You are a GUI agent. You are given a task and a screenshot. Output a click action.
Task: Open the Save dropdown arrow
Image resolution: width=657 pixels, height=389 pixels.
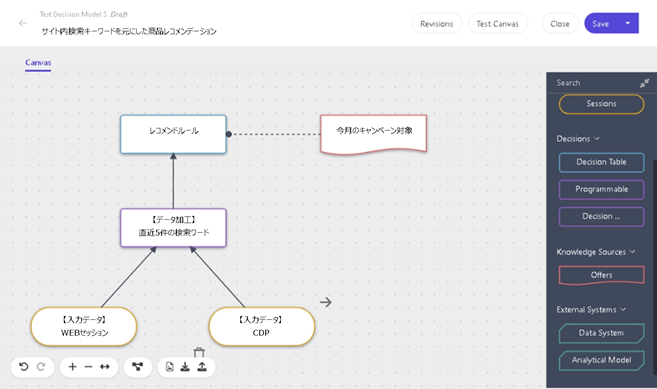[628, 23]
